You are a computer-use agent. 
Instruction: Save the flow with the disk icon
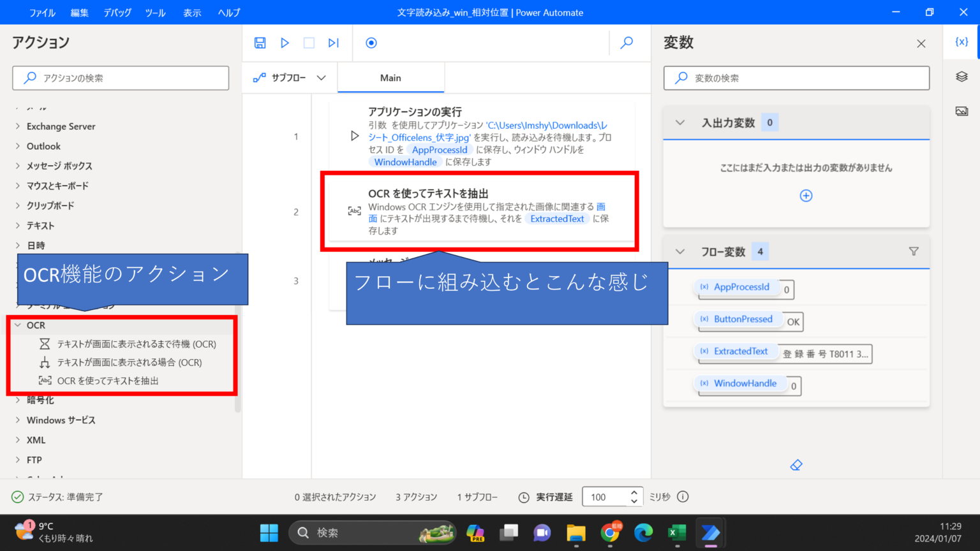point(260,43)
